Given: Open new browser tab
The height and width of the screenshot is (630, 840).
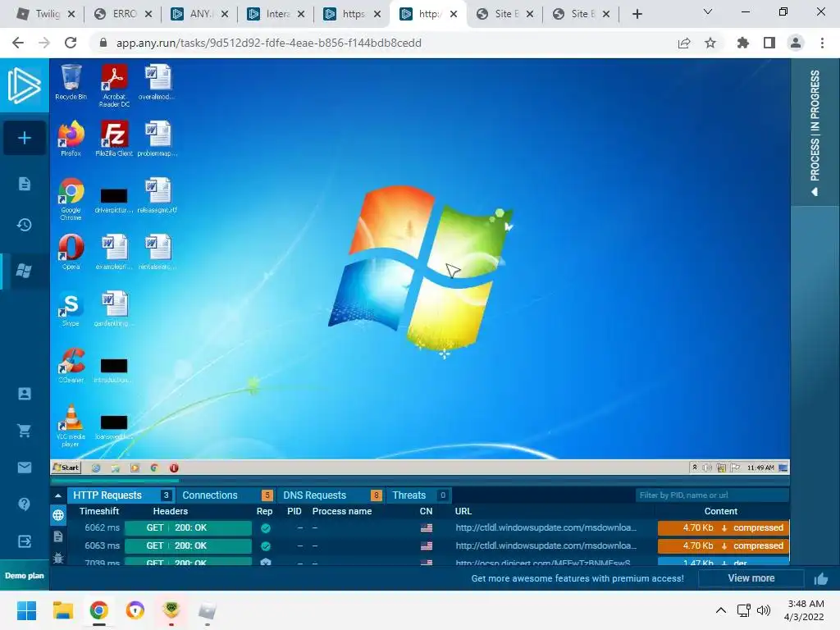Looking at the screenshot, I should 637,14.
